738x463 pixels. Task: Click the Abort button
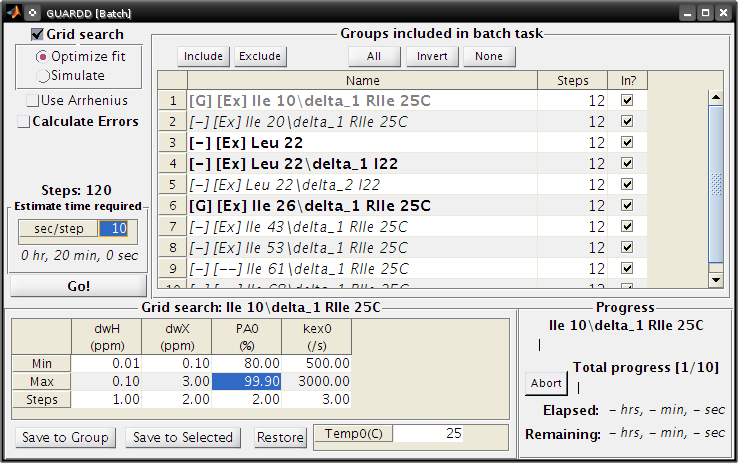coord(546,383)
